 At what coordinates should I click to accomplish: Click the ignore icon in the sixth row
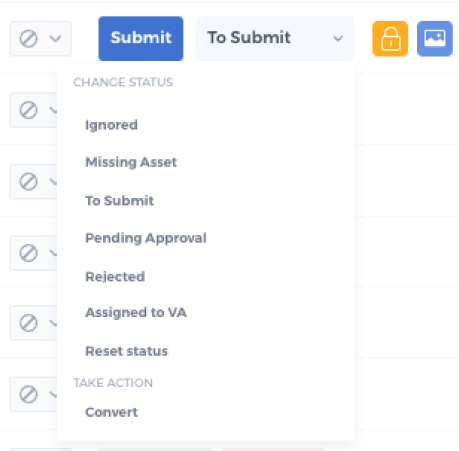pyautogui.click(x=28, y=394)
